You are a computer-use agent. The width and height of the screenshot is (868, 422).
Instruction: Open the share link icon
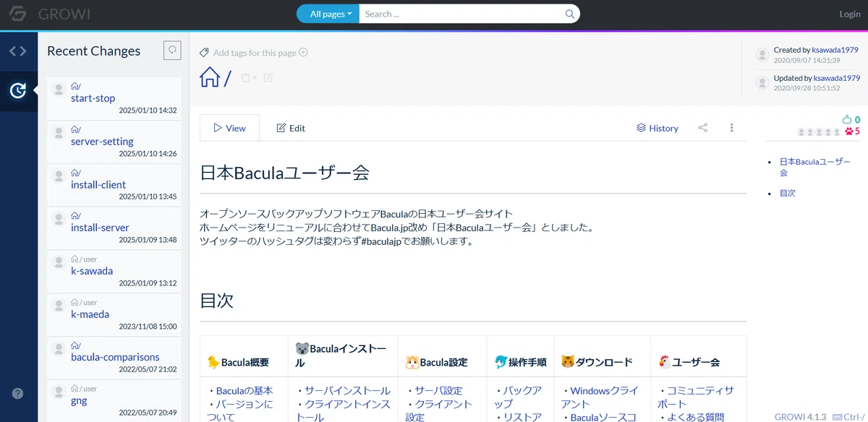click(702, 128)
